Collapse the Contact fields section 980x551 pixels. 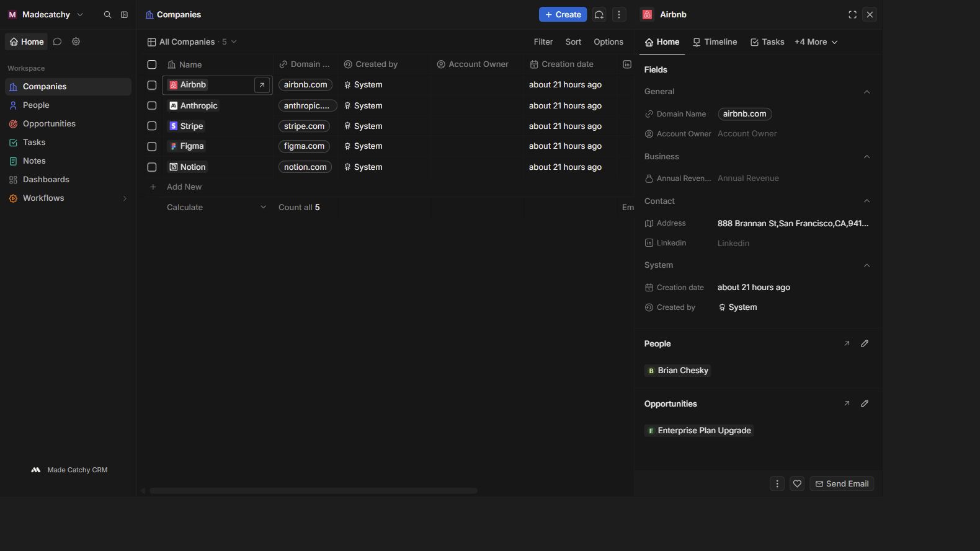point(867,201)
